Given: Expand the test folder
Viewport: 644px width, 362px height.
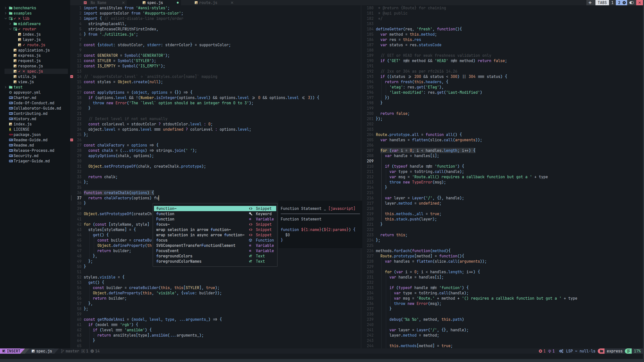Looking at the screenshot, I should point(6,87).
